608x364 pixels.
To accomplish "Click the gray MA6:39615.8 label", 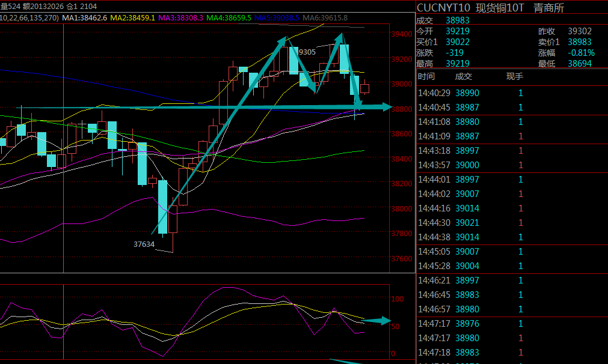I will point(325,18).
